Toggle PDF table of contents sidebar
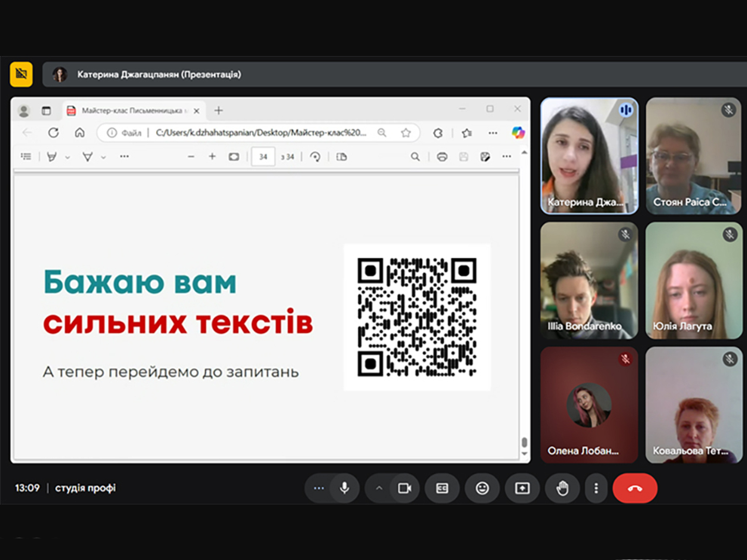 point(26,157)
